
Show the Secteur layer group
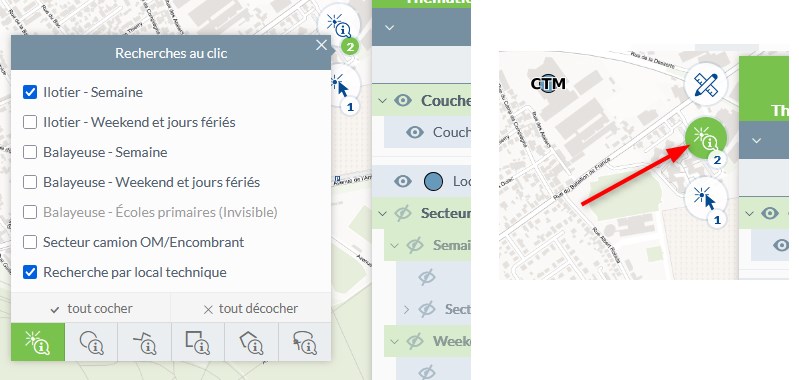[x=403, y=213]
